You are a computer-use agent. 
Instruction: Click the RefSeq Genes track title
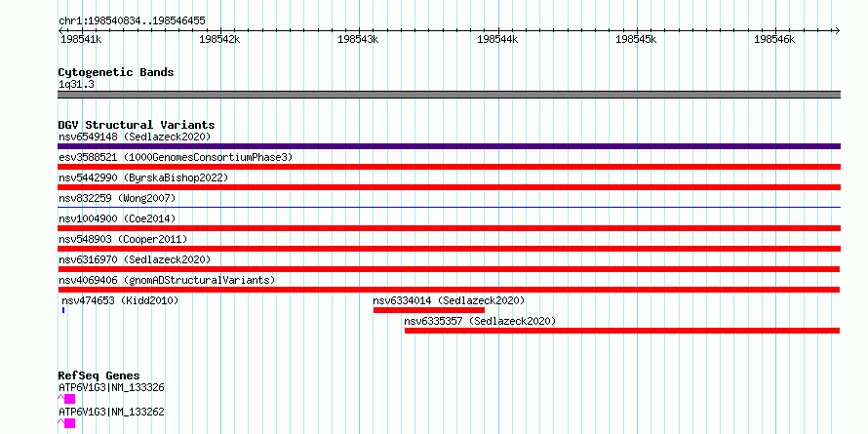tap(99, 376)
